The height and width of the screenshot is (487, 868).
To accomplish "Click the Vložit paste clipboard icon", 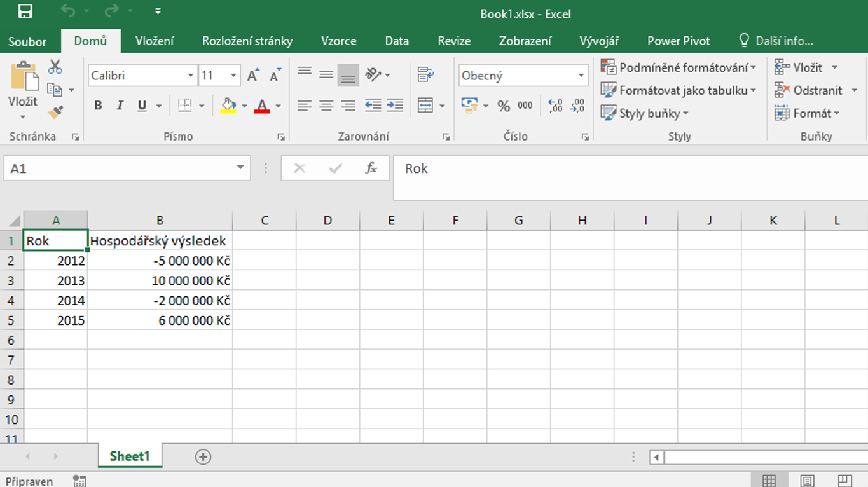I will (x=24, y=76).
